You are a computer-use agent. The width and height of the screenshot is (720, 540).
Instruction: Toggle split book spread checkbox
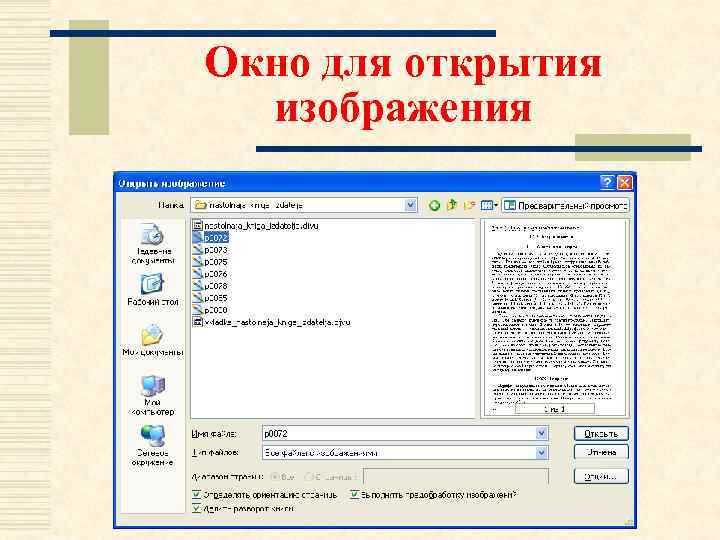pyautogui.click(x=197, y=508)
